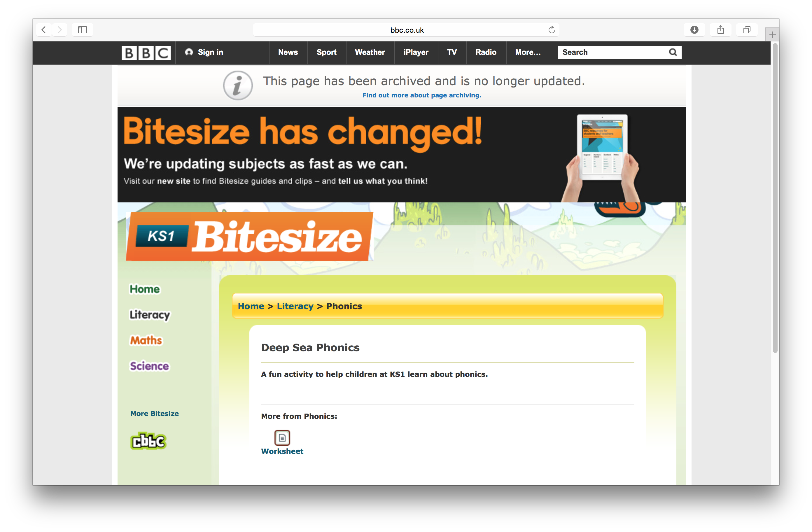Show all tabs with the tab overview icon
The image size is (812, 532).
[x=746, y=30]
